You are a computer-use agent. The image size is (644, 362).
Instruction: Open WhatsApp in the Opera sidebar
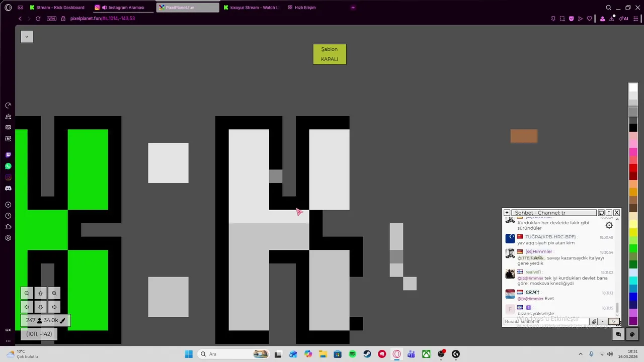coord(8,166)
